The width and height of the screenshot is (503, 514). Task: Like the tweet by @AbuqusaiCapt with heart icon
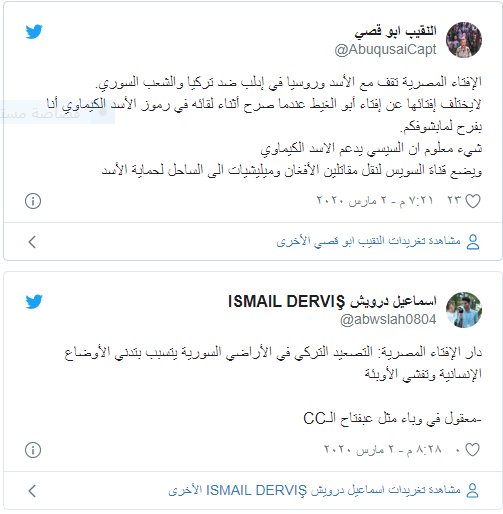coord(473,201)
